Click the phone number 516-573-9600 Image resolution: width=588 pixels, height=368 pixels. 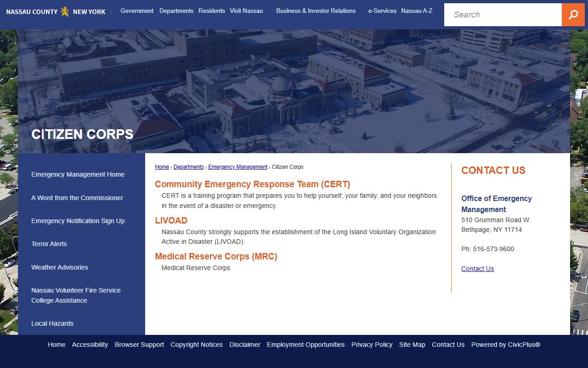coord(493,249)
